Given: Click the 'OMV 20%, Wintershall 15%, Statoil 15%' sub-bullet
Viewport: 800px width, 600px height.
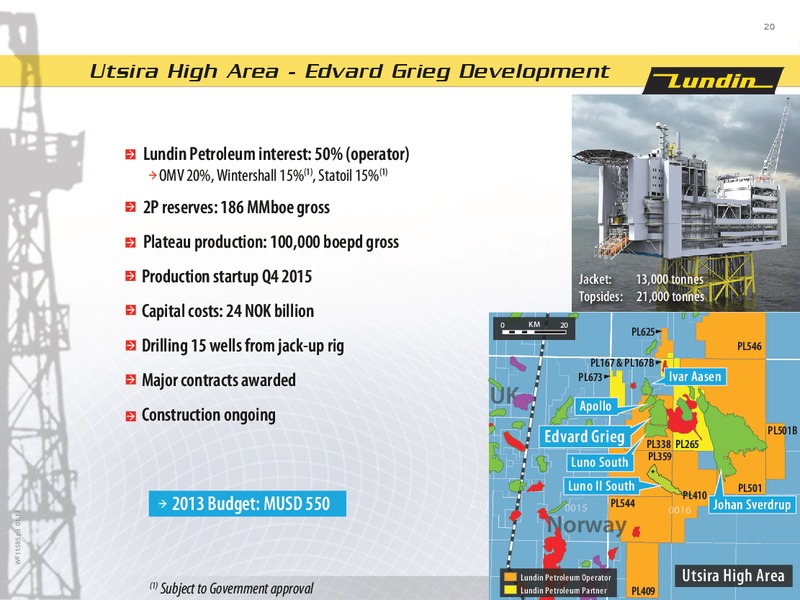Looking at the screenshot, I should pos(273,176).
